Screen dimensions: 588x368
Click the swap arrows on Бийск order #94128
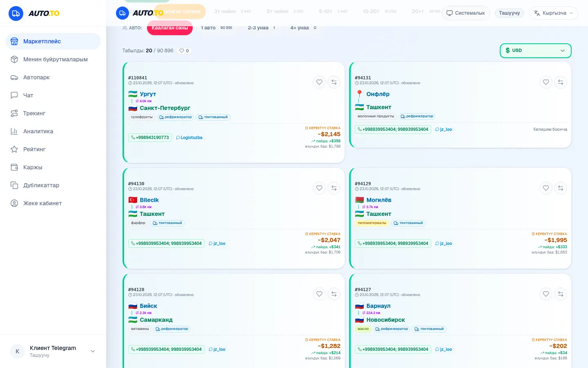pos(334,294)
